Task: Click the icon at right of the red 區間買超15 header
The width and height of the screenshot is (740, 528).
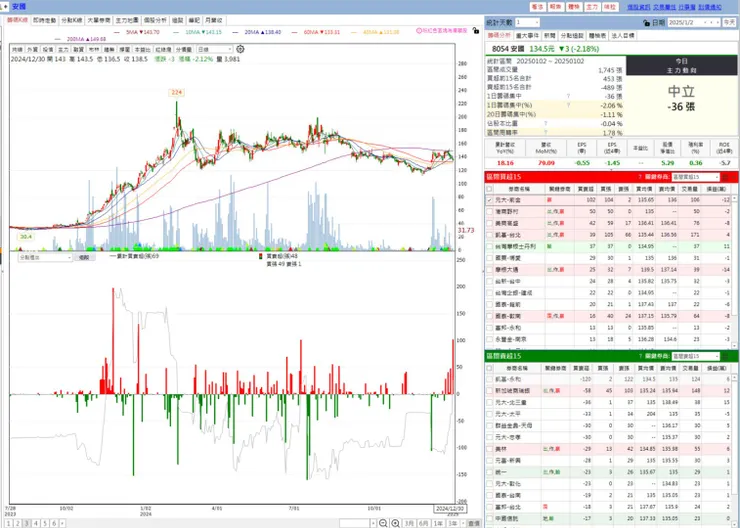Action: pos(726,177)
